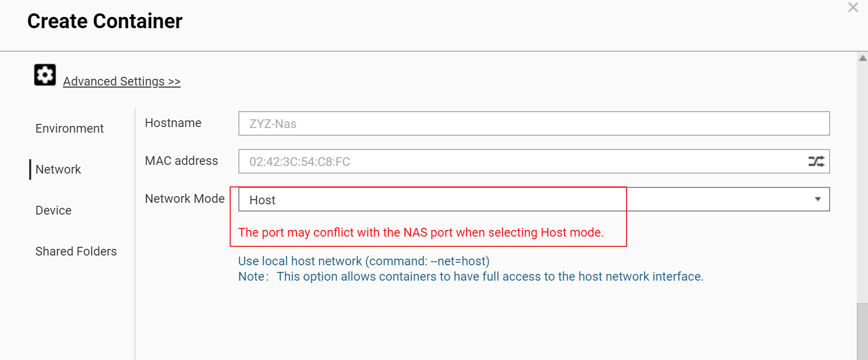868x360 pixels.
Task: Click the scrollbar up arrow
Action: [862, 58]
